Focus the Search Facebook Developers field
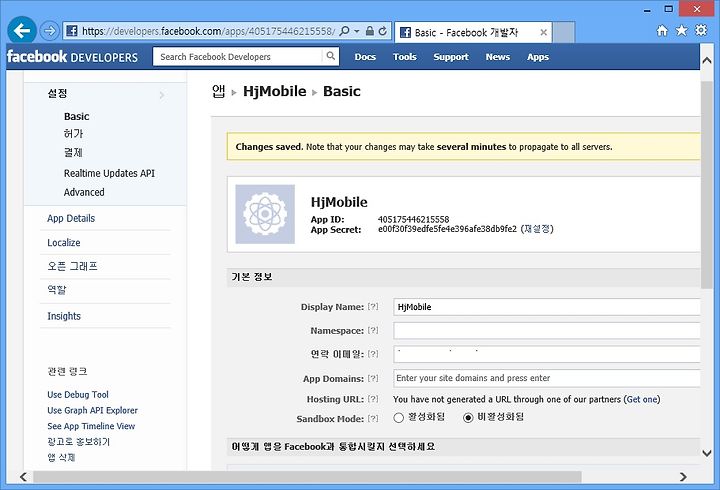The height and width of the screenshot is (490, 720). [237, 56]
